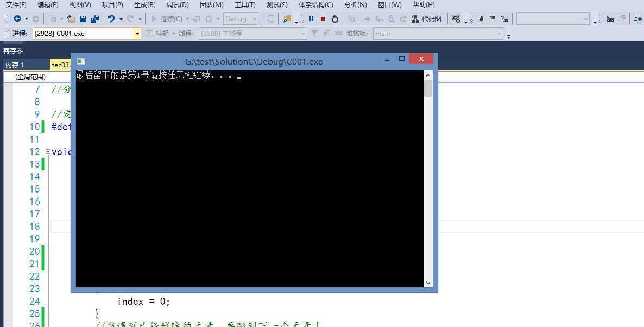Open the 视图(V) menu
The height and width of the screenshot is (327, 644).
pyautogui.click(x=80, y=5)
